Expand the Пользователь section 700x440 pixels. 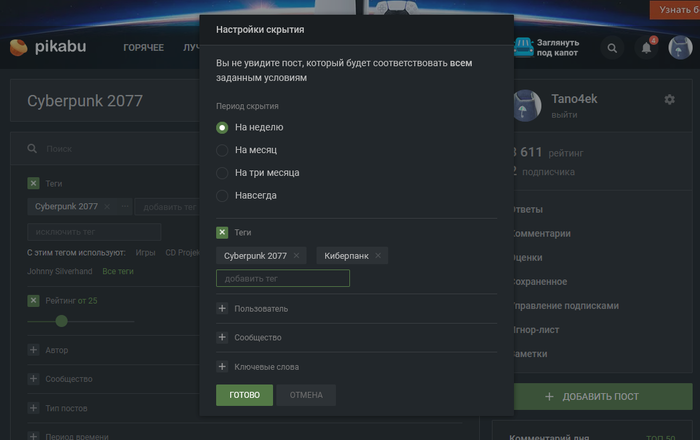click(x=222, y=309)
